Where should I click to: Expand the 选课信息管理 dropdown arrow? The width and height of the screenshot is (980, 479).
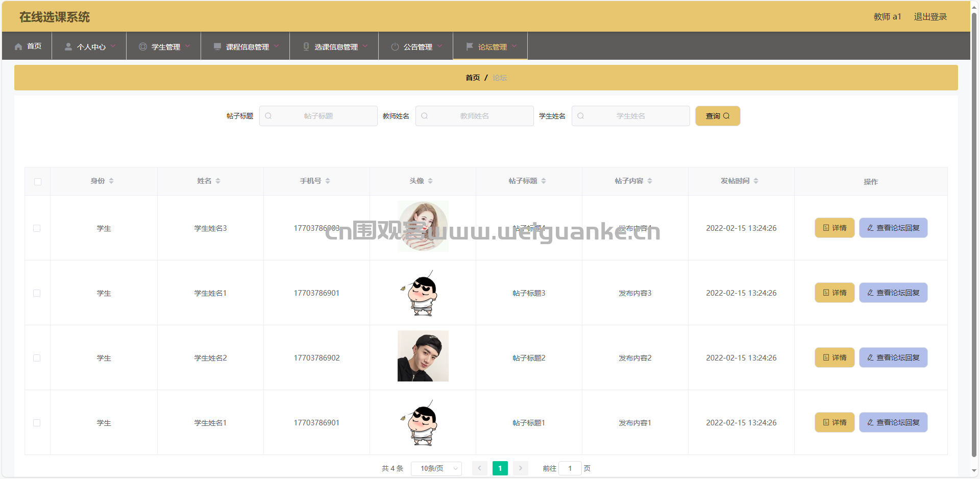pos(365,46)
